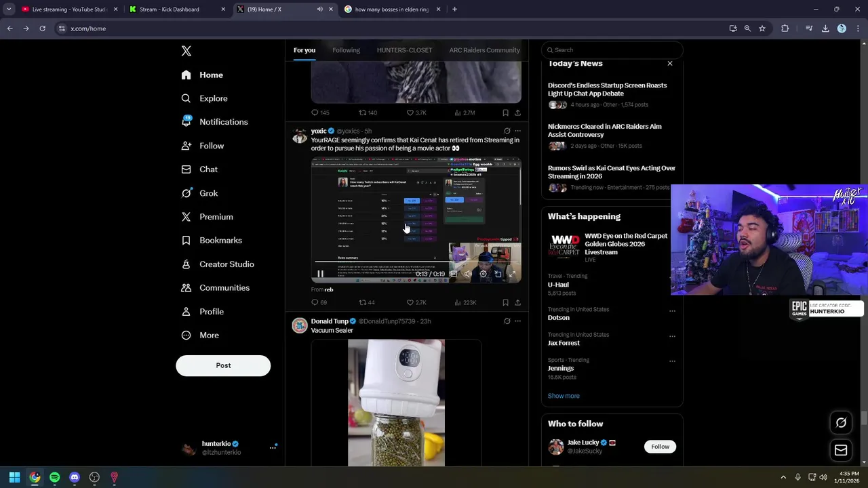
Task: Follow Jake Lucky
Action: [x=660, y=447]
